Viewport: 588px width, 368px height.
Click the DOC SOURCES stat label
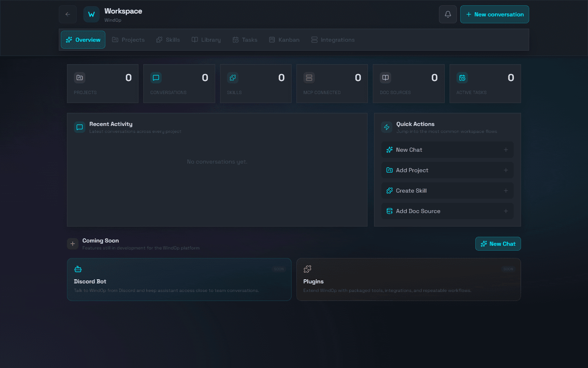click(395, 92)
